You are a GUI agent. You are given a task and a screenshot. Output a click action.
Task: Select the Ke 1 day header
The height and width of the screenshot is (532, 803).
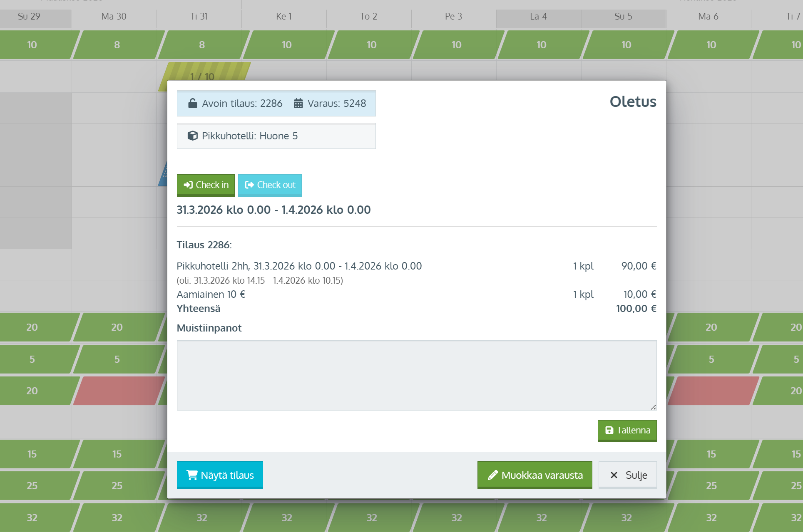click(x=284, y=16)
